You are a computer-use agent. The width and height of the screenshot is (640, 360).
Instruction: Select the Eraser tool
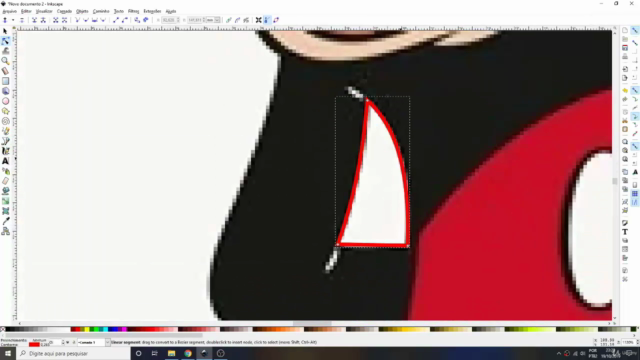tap(5, 181)
